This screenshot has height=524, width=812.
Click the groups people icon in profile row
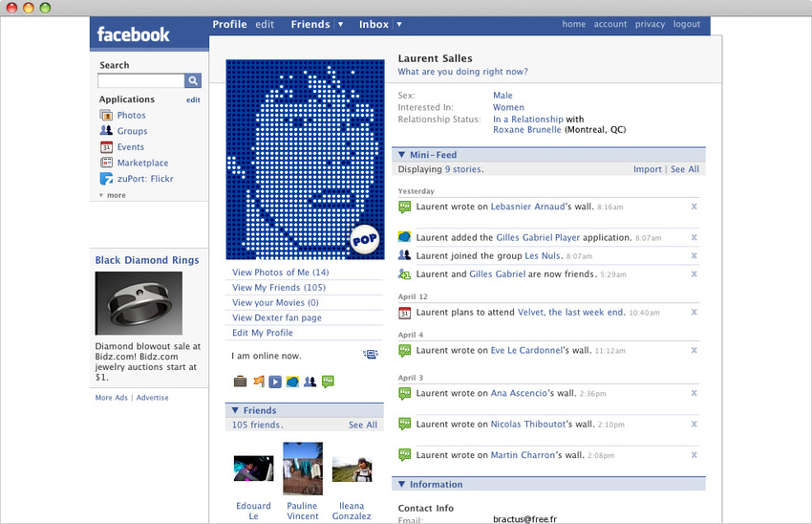310,382
